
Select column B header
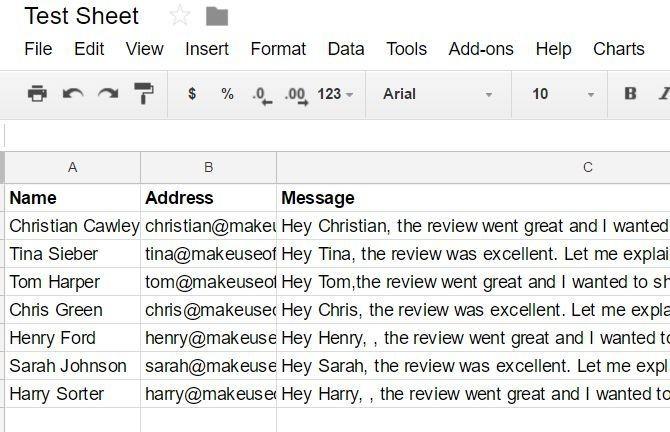point(208,168)
